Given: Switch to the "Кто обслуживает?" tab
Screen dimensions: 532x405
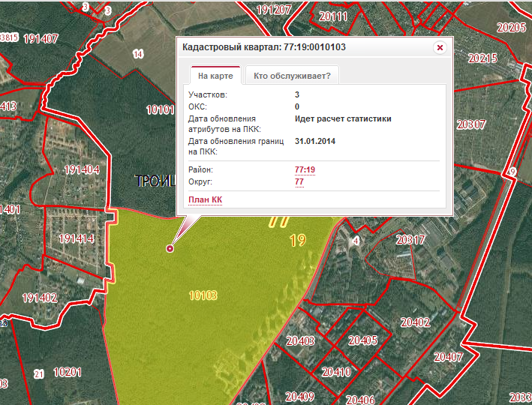Looking at the screenshot, I should click(x=292, y=76).
